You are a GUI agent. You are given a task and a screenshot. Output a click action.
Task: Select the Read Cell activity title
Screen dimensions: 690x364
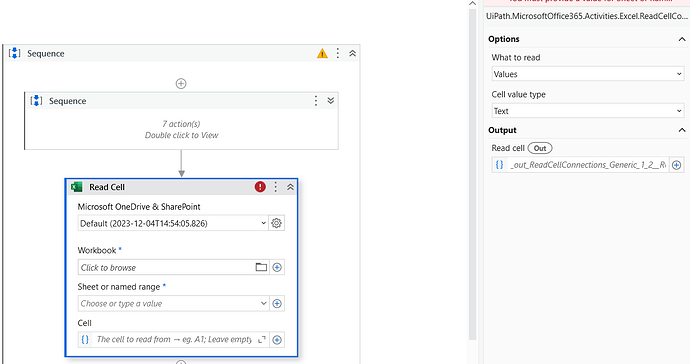(x=107, y=187)
